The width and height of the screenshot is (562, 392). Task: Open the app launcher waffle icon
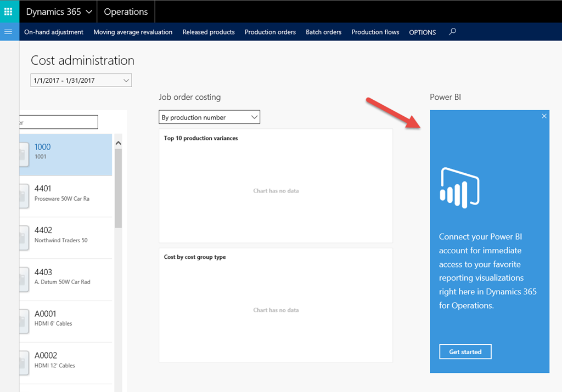(8, 12)
